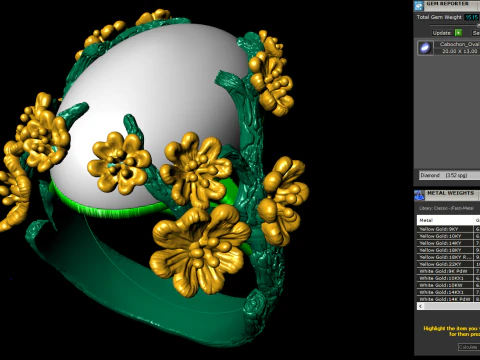This screenshot has width=480, height=360.
Task: Click the GEM REPORTER panel title
Action: tap(447, 4)
